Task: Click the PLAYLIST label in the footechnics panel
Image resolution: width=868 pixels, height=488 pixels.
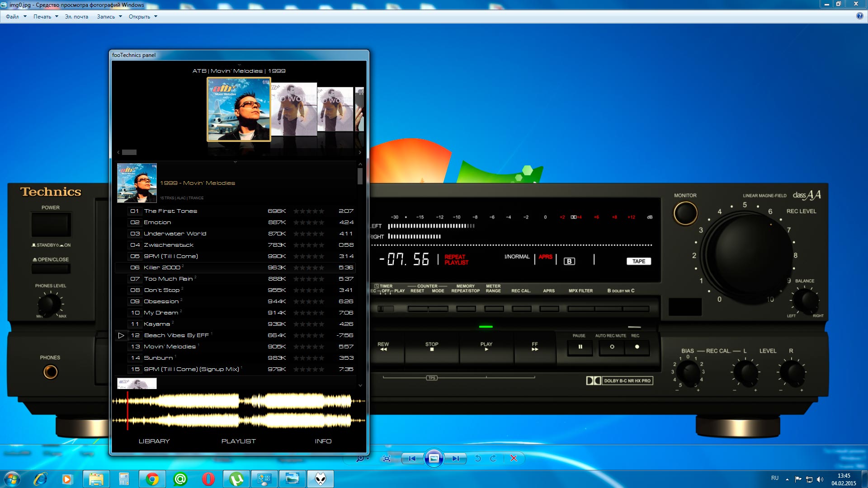Action: (x=238, y=441)
